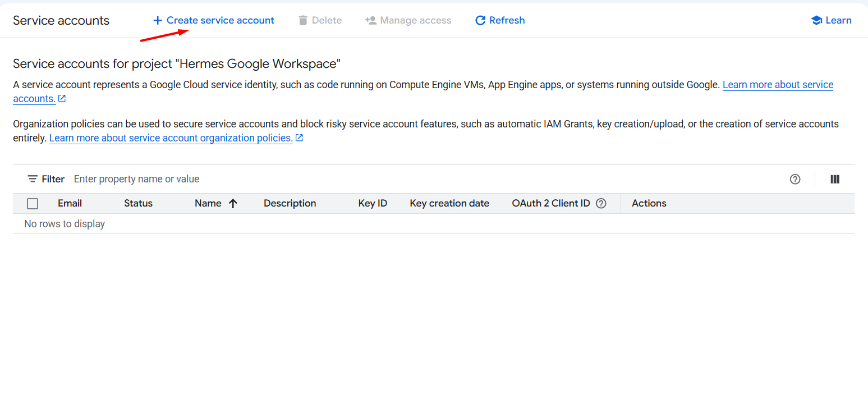Open the Learn panel
Screen dimensions: 868x417
831,20
